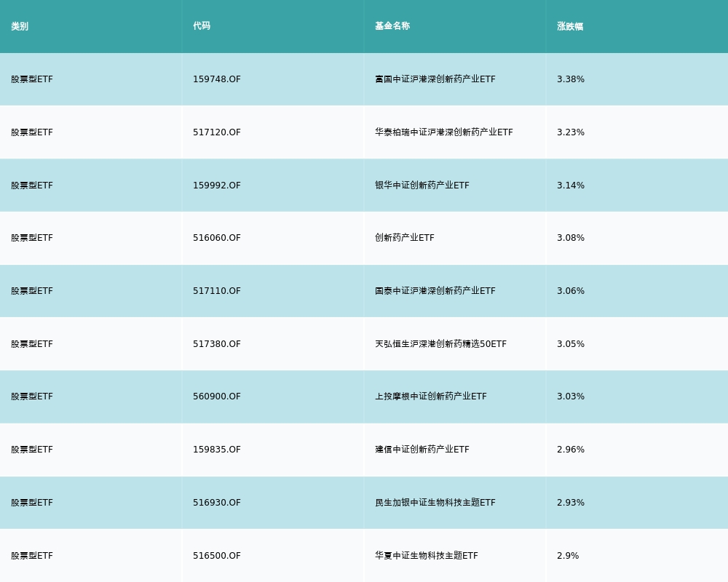Image resolution: width=728 pixels, height=582 pixels.
Task: Click the 3.23% change value
Action: tap(571, 132)
